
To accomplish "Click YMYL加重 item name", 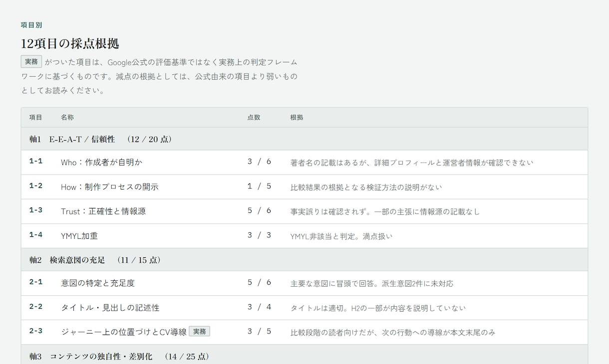I will (79, 236).
